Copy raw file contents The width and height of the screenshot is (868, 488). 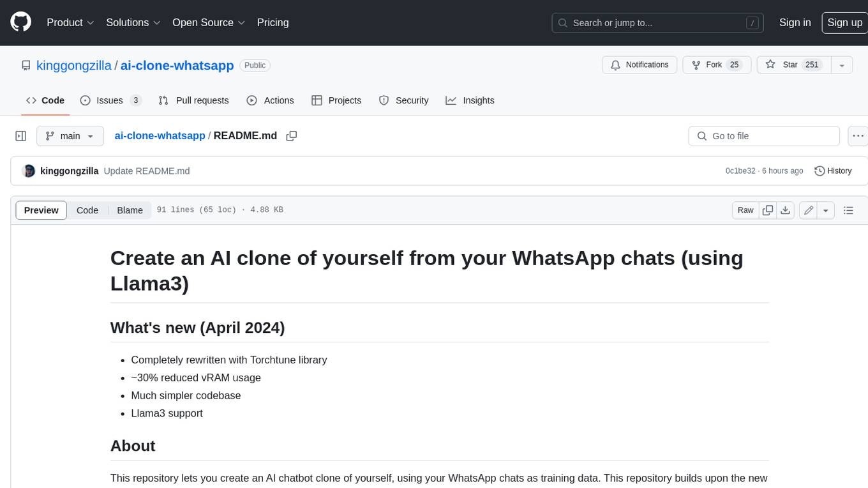tap(768, 210)
